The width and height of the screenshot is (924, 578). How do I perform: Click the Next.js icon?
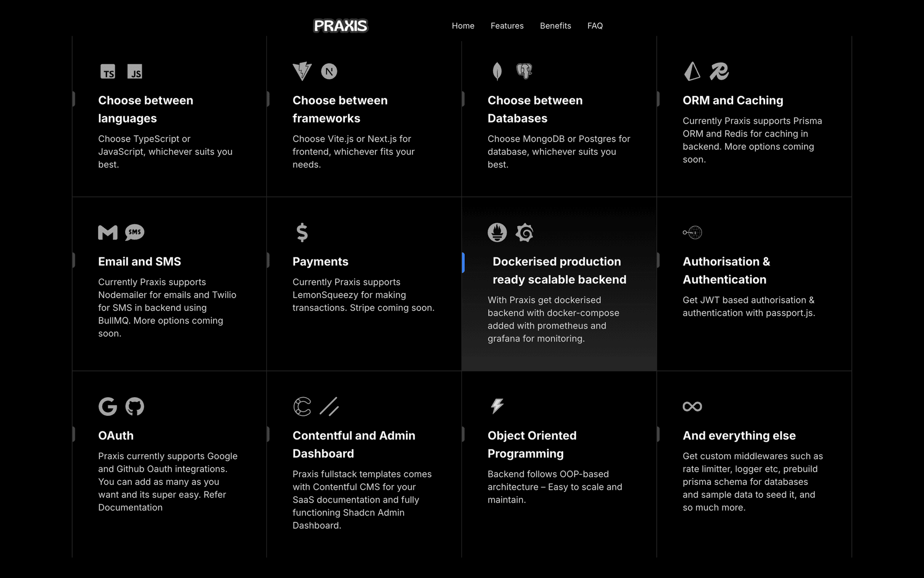pyautogui.click(x=329, y=71)
